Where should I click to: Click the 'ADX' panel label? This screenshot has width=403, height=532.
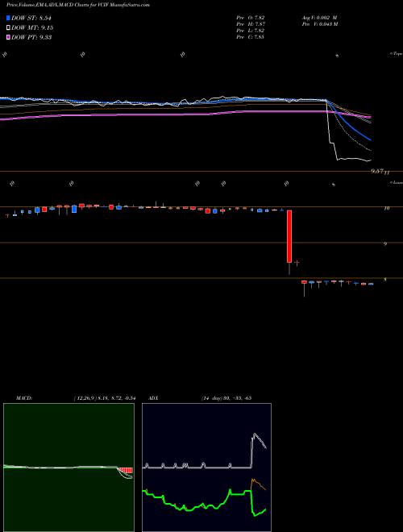tap(153, 398)
